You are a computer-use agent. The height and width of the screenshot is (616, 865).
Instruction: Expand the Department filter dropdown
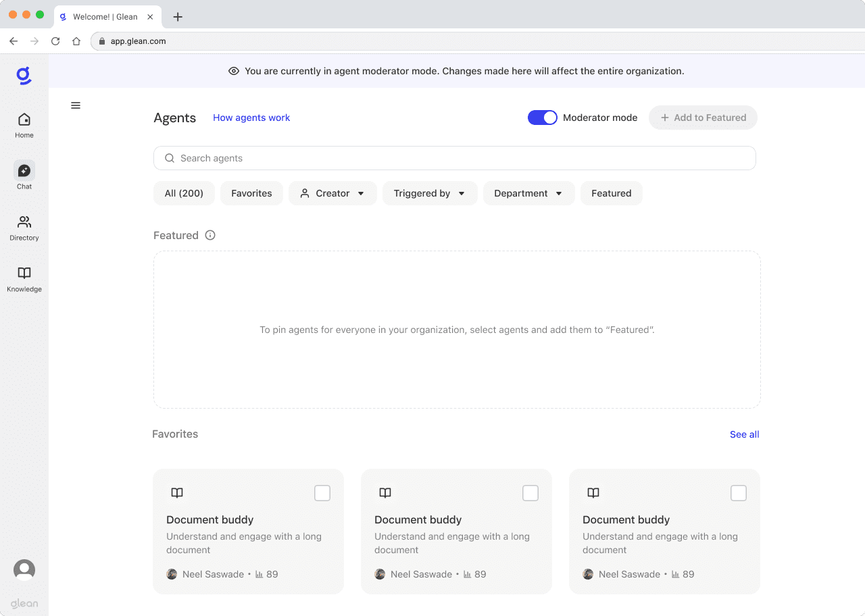[528, 193]
